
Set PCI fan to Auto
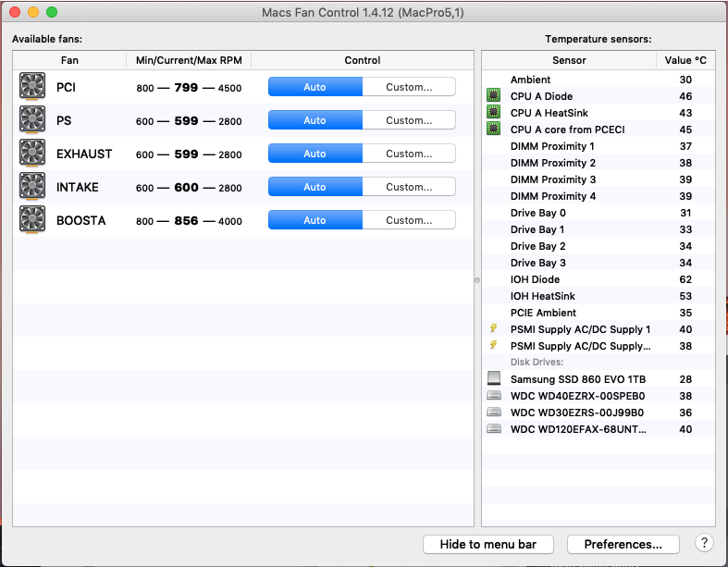315,87
